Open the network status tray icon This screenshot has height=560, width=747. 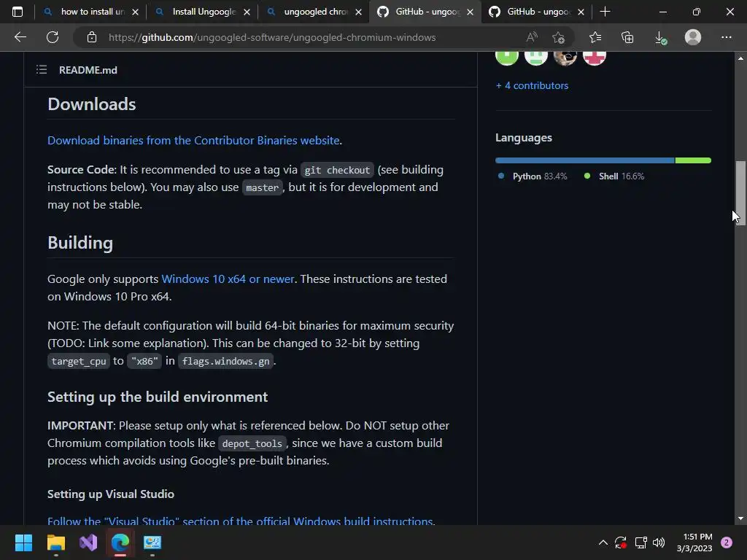click(x=640, y=542)
